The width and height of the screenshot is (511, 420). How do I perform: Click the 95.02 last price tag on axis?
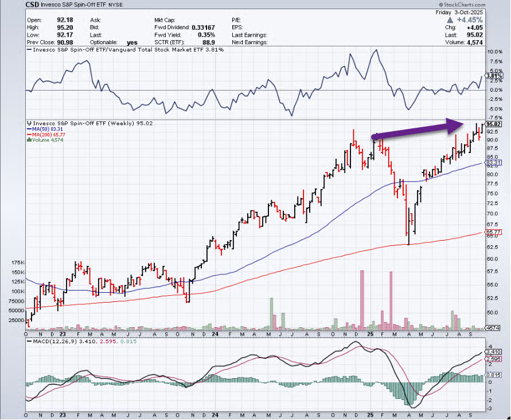coord(493,124)
